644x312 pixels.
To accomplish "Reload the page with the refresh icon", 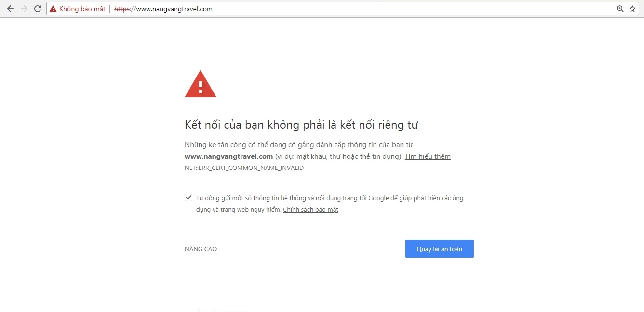I will tap(38, 9).
